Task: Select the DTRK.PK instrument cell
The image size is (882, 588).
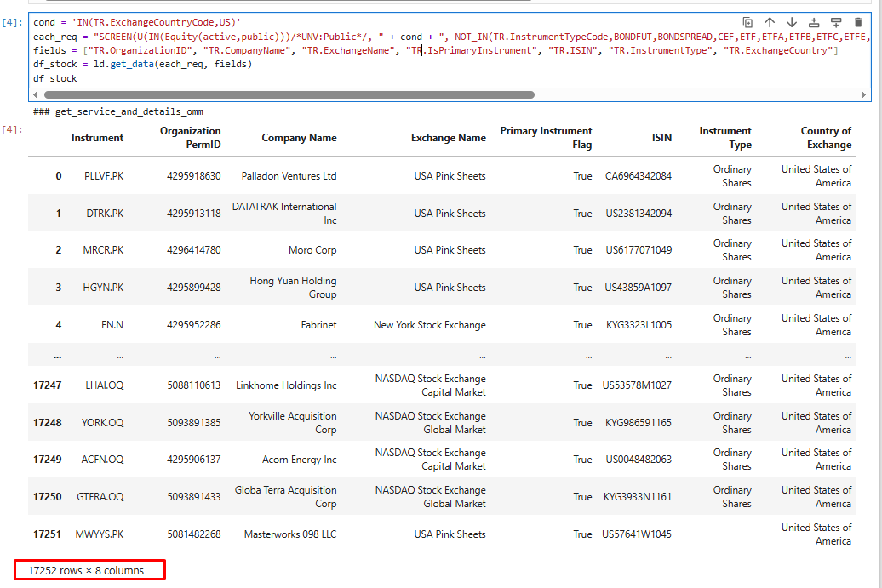Action: coord(105,214)
